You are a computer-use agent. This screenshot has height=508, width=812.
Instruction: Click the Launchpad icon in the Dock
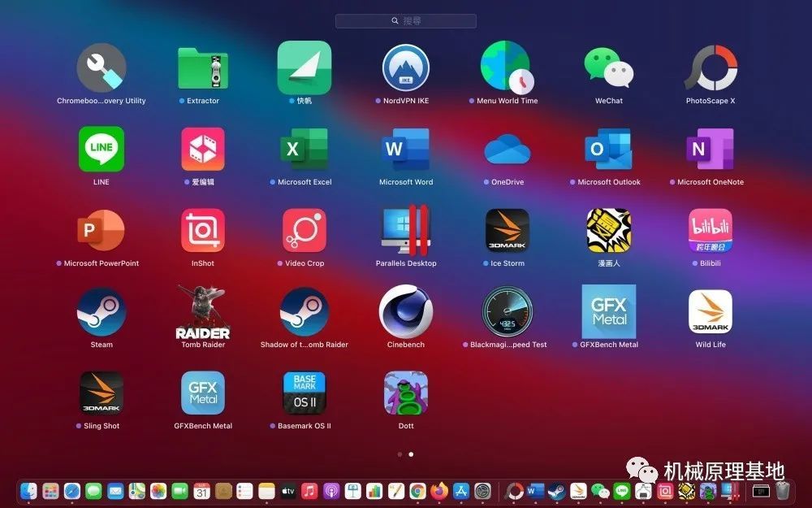point(50,490)
